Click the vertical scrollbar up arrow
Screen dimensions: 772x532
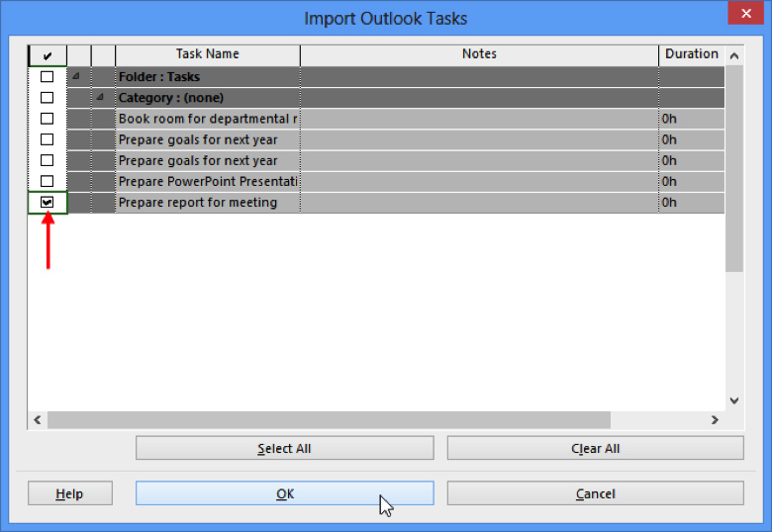[734, 56]
